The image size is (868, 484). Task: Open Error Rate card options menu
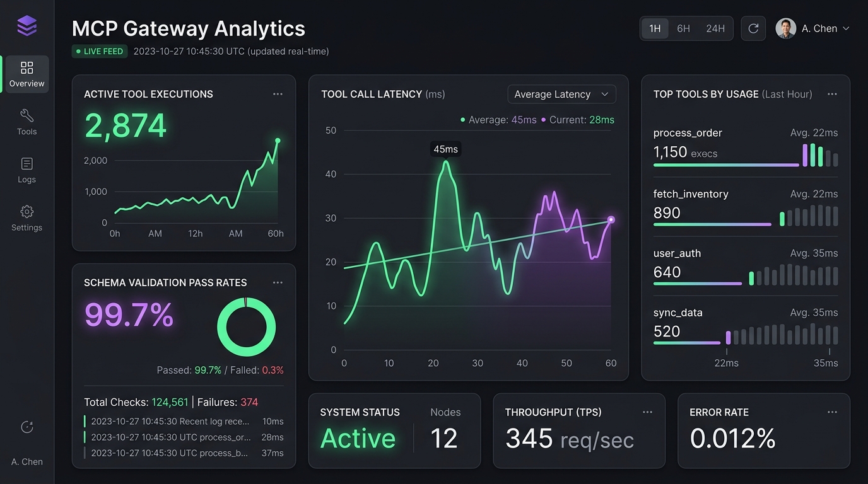point(832,412)
